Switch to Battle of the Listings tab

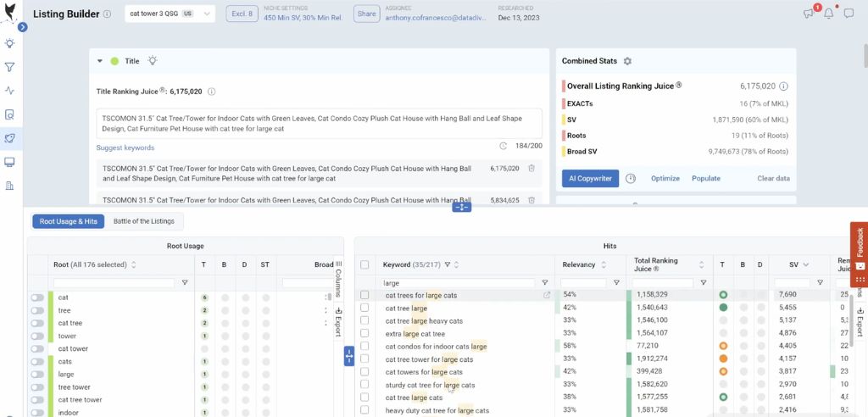point(144,221)
